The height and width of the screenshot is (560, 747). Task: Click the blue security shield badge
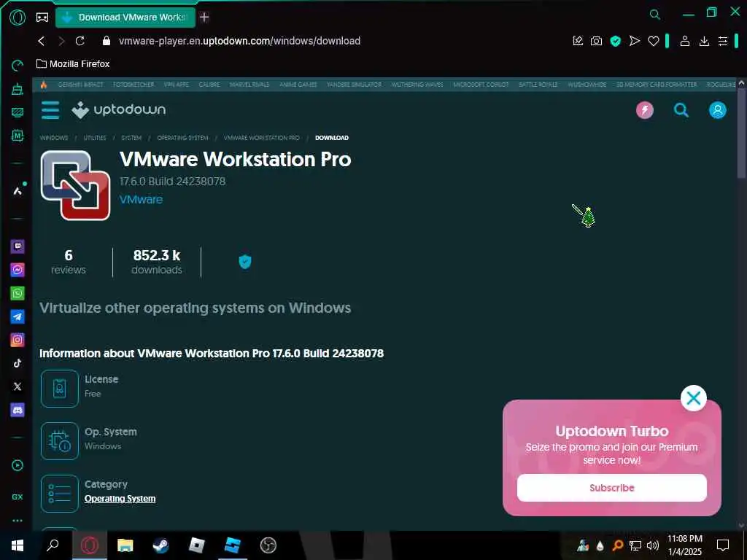[245, 262]
